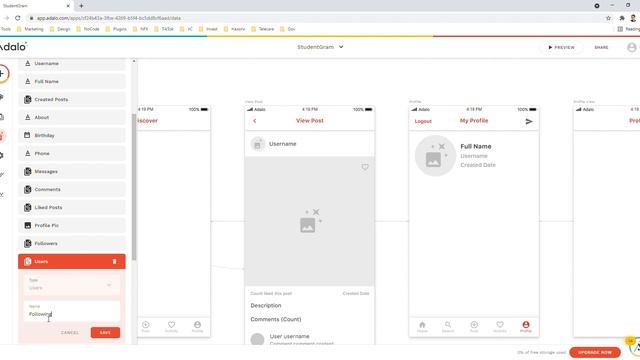Screen dimensions: 640x360
Task: Click the trash icon on Users property
Action: [x=114, y=262]
